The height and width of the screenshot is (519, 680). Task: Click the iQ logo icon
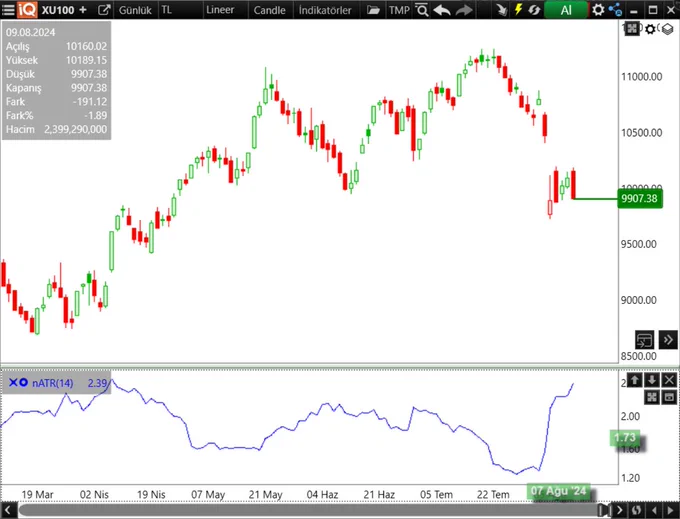[x=27, y=9]
